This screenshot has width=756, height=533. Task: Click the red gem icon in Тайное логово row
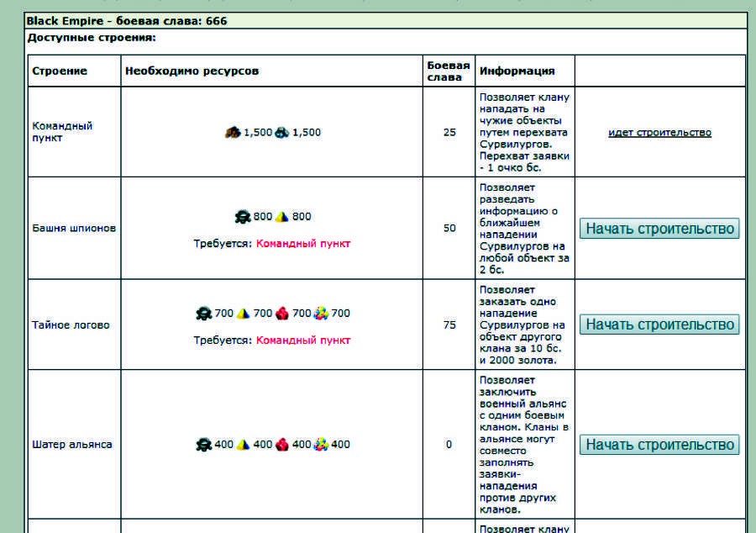pos(282,314)
